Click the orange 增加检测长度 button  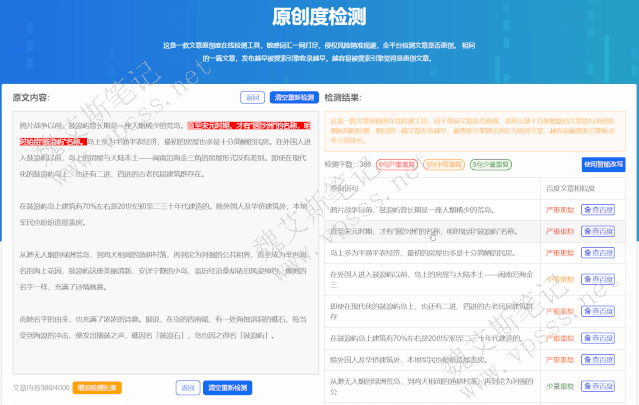[97, 386]
